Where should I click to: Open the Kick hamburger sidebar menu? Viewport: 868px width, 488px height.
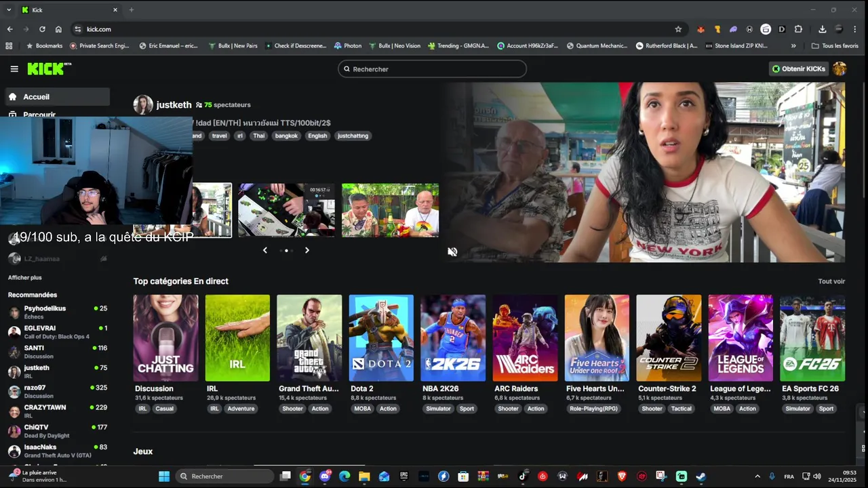coord(14,68)
